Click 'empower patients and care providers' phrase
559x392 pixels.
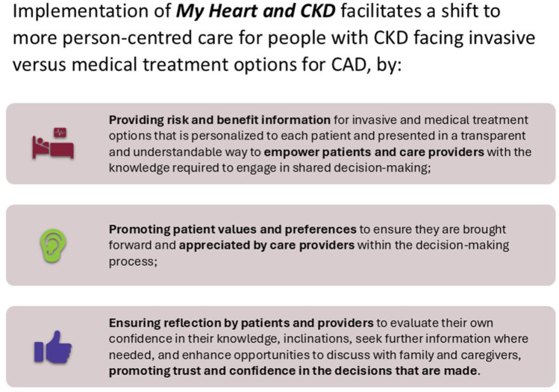pyautogui.click(x=374, y=152)
